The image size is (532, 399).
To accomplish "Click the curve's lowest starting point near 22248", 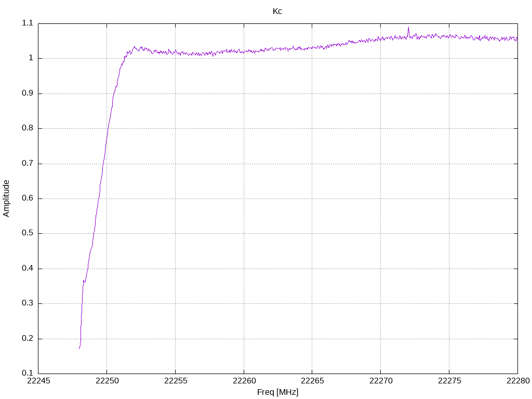I will tap(79, 348).
